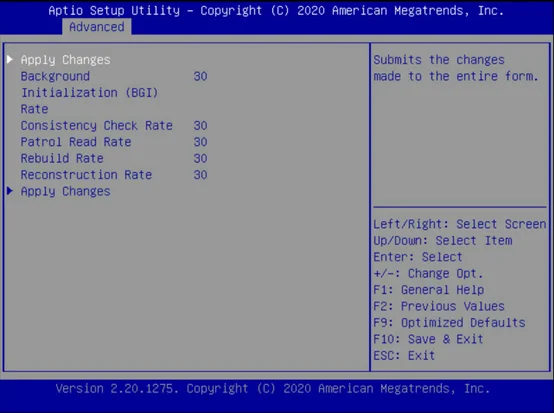The image size is (554, 413).
Task: Select the Background Initialization (BGI) Rate label
Action: (x=89, y=93)
